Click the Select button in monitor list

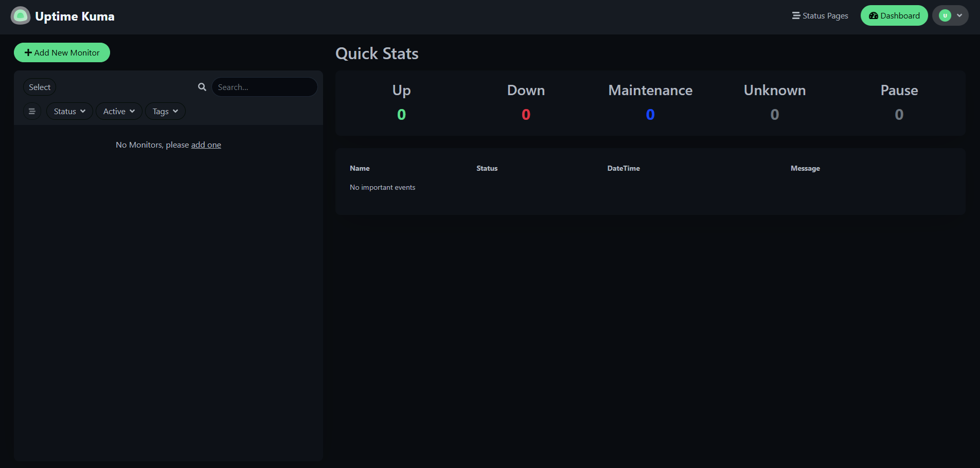[40, 87]
